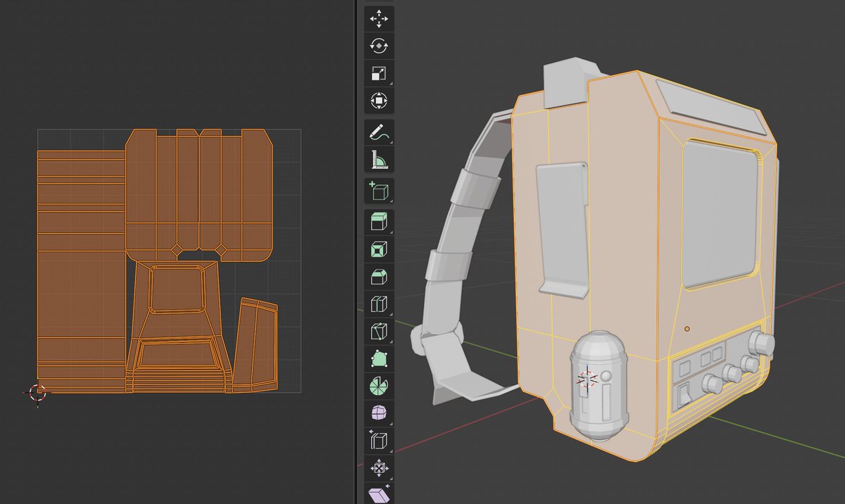Viewport: 845px width, 504px height.
Task: Select the Move tool in the toolbar
Action: 379,19
